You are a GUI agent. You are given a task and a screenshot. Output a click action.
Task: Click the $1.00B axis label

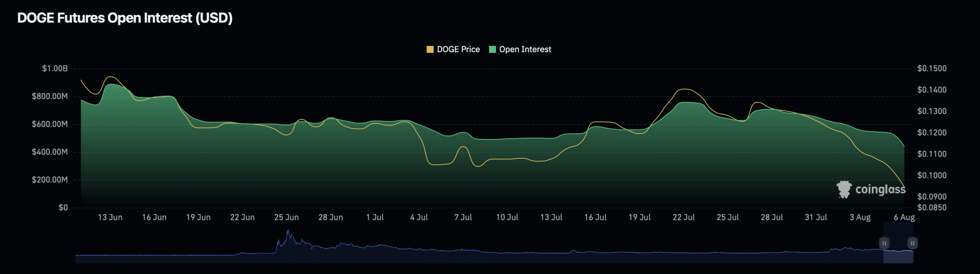55,69
